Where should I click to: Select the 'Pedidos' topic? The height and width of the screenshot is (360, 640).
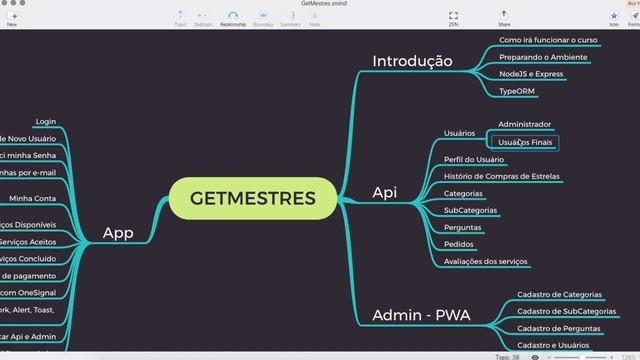click(459, 244)
